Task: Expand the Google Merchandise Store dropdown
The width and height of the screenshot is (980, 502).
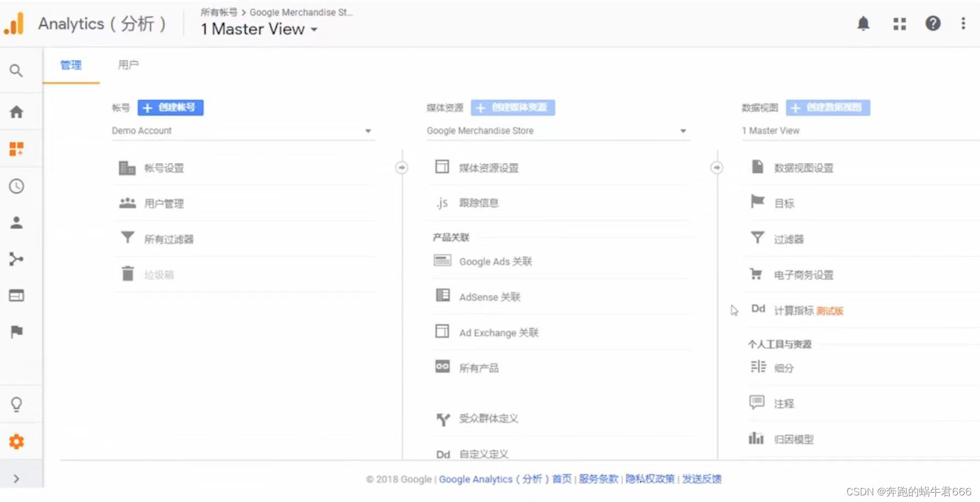Action: pyautogui.click(x=558, y=131)
